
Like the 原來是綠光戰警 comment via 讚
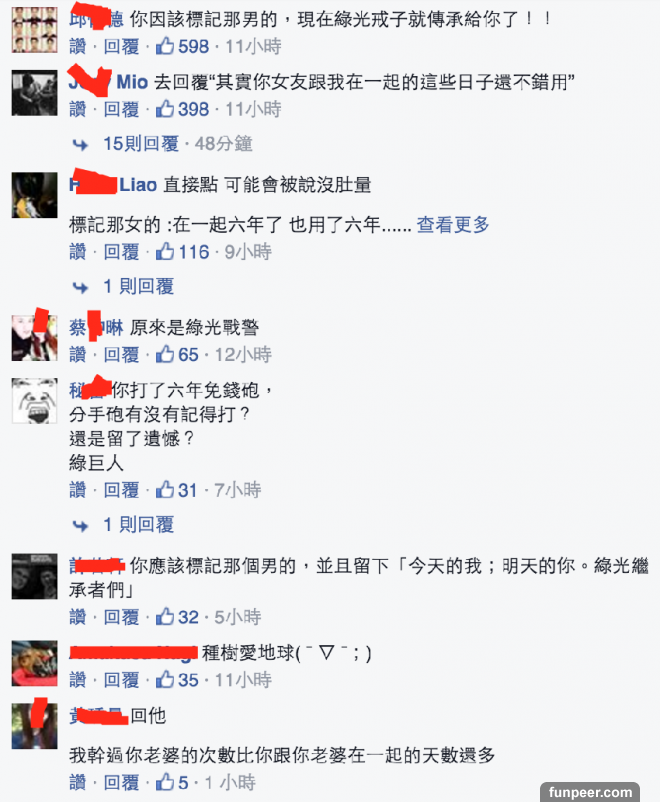point(78,354)
